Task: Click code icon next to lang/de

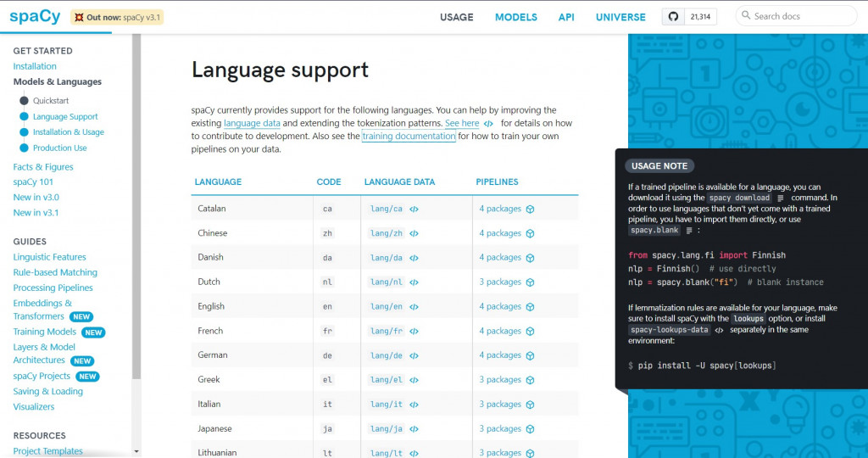Action: 414,355
